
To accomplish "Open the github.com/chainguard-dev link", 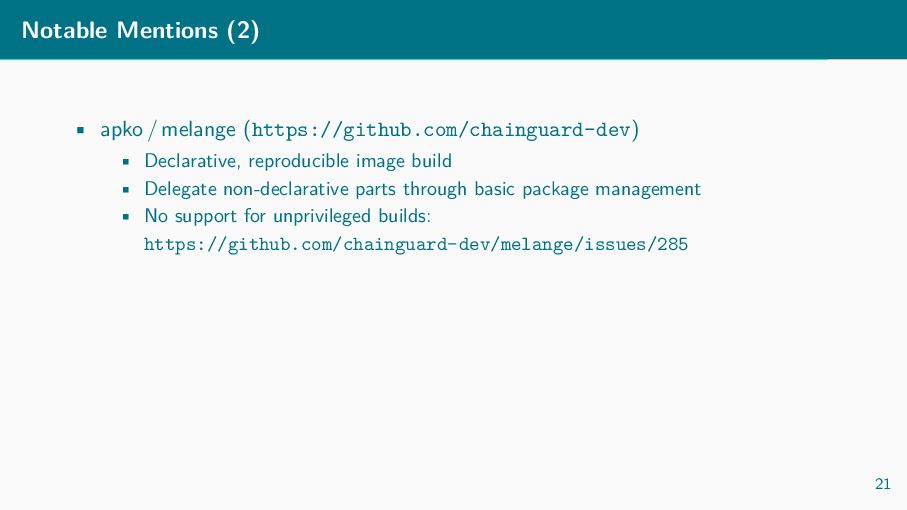I will pyautogui.click(x=440, y=130).
